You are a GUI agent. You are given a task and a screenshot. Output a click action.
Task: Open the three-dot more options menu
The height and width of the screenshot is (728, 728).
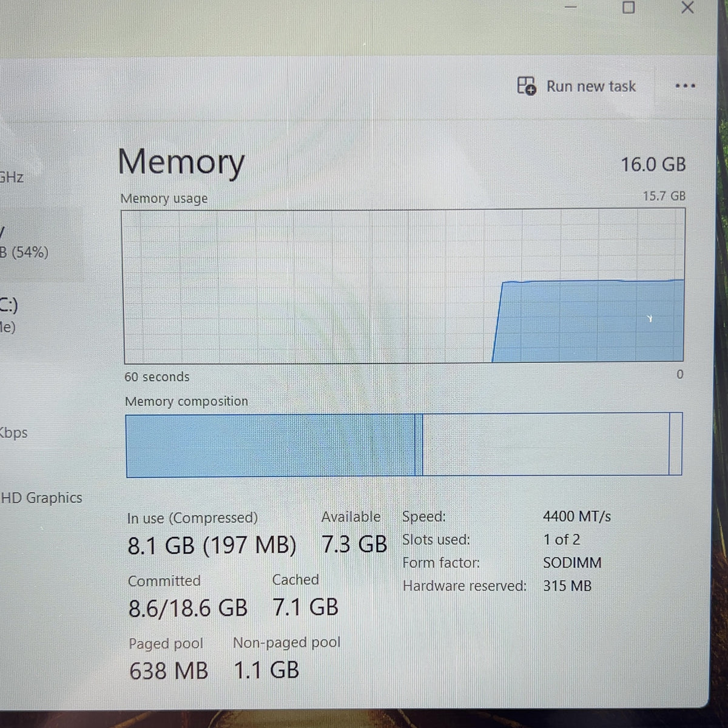coord(685,86)
